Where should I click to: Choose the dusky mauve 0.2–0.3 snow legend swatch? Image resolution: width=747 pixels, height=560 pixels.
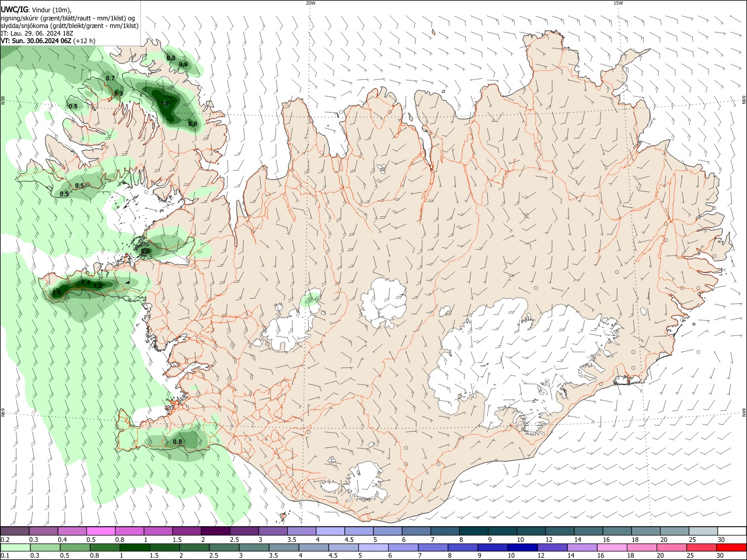pyautogui.click(x=15, y=531)
